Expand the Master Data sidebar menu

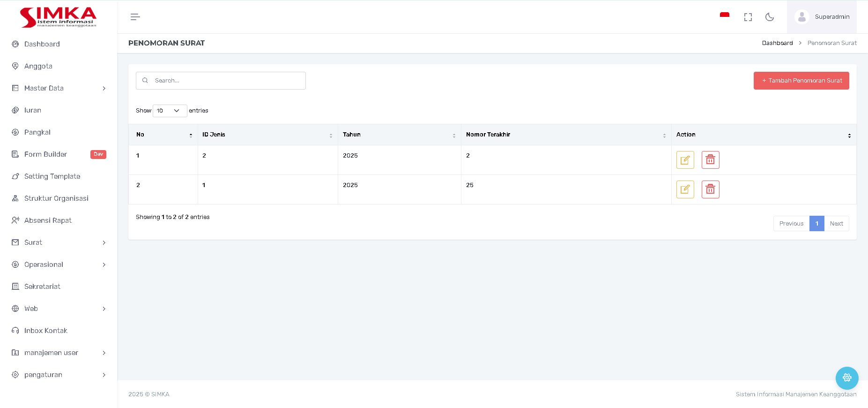pyautogui.click(x=59, y=88)
